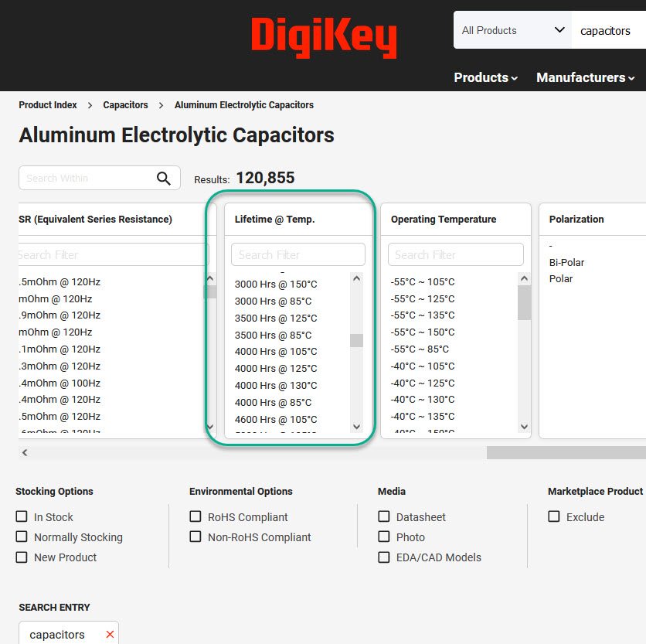Click the horizontal filter panel scrollbar thumb
This screenshot has height=644, width=646.
(x=566, y=452)
